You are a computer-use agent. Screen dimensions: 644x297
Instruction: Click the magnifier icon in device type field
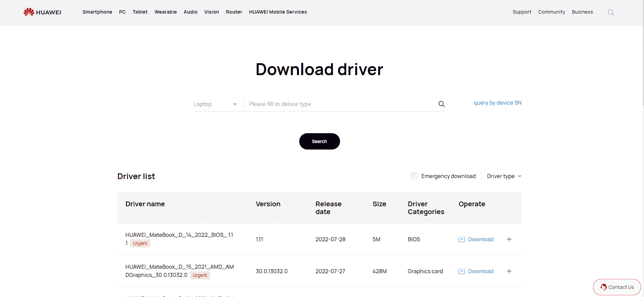[442, 104]
